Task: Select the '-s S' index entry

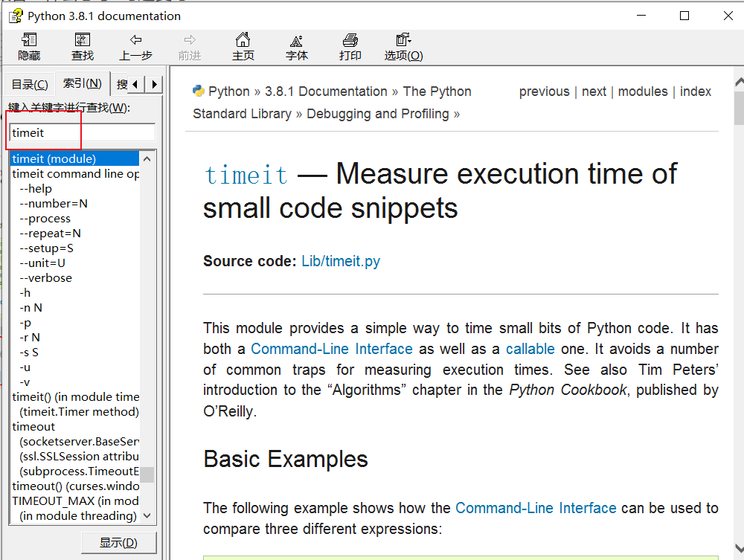Action: tap(29, 353)
